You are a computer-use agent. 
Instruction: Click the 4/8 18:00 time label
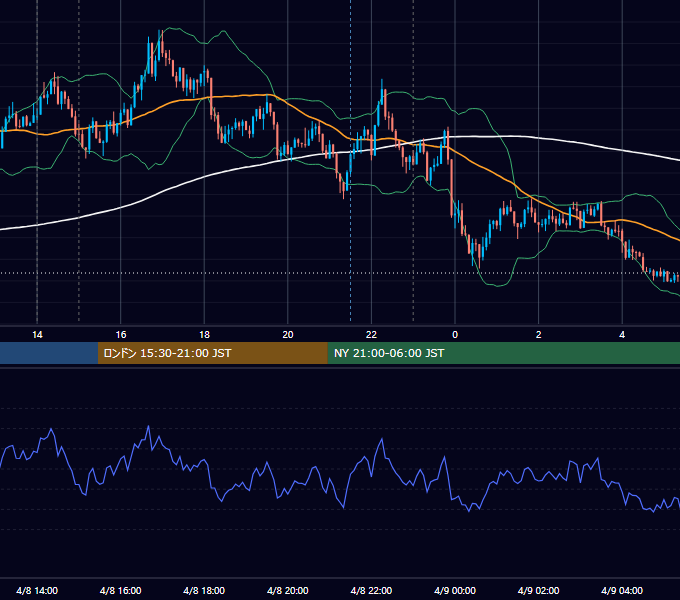[x=204, y=590]
